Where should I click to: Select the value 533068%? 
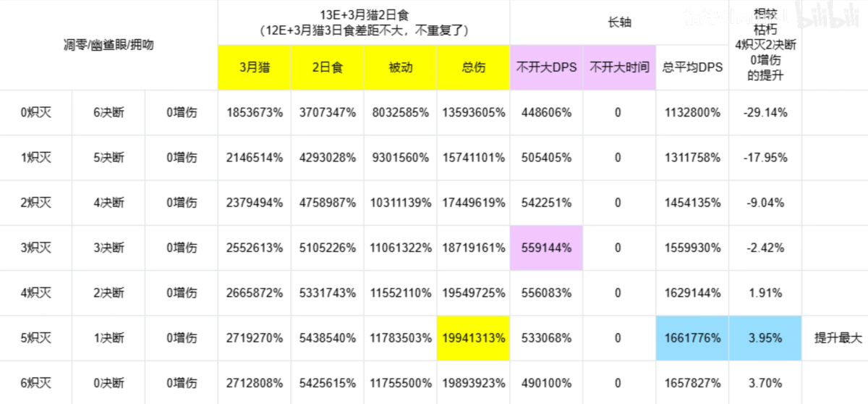click(x=547, y=337)
